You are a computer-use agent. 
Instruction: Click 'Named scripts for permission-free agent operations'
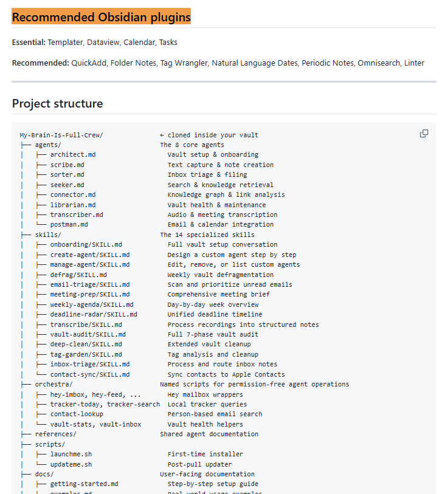[x=255, y=385]
